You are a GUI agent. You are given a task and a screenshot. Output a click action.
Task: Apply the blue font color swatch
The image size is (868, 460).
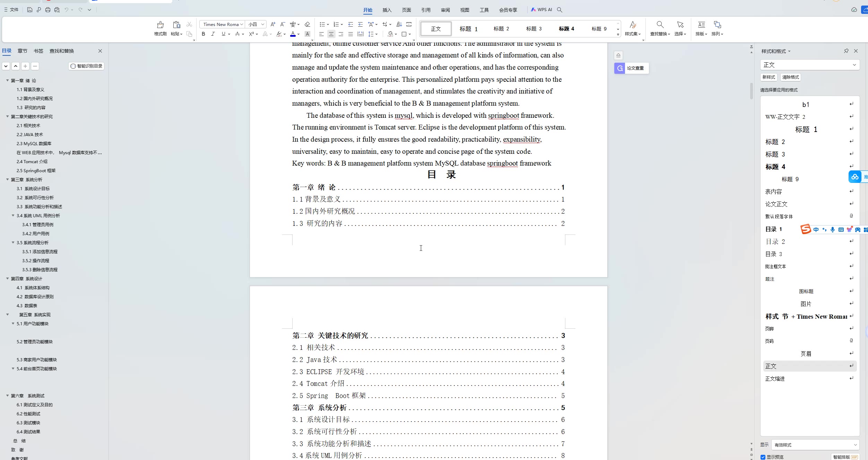(293, 34)
